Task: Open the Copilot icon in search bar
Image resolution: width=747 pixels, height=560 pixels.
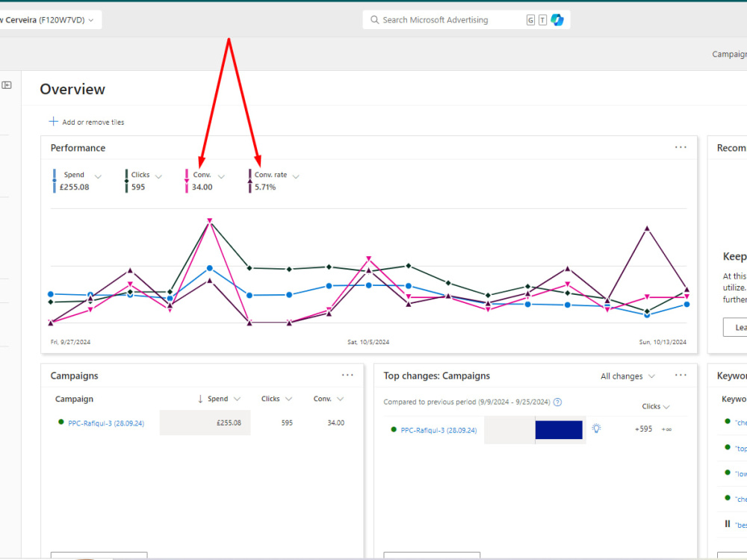Action: pos(557,20)
